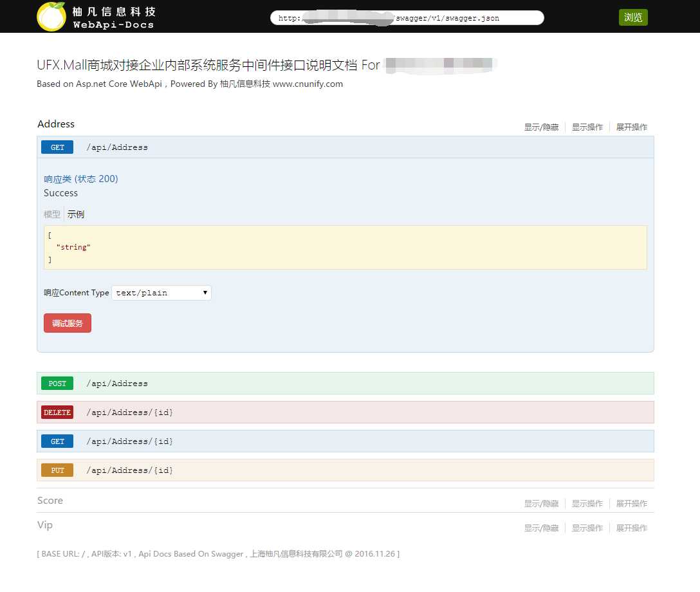
Task: Click the Success response description text
Action: tap(60, 193)
